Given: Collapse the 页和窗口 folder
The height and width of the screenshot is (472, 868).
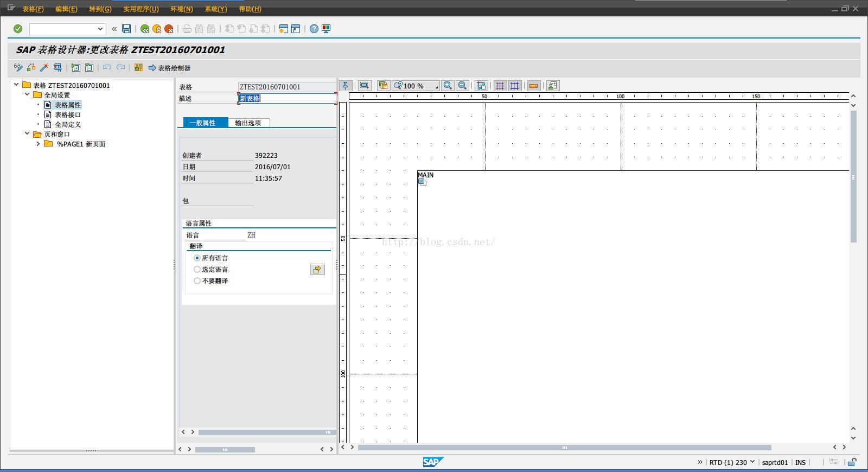Looking at the screenshot, I should [x=27, y=133].
